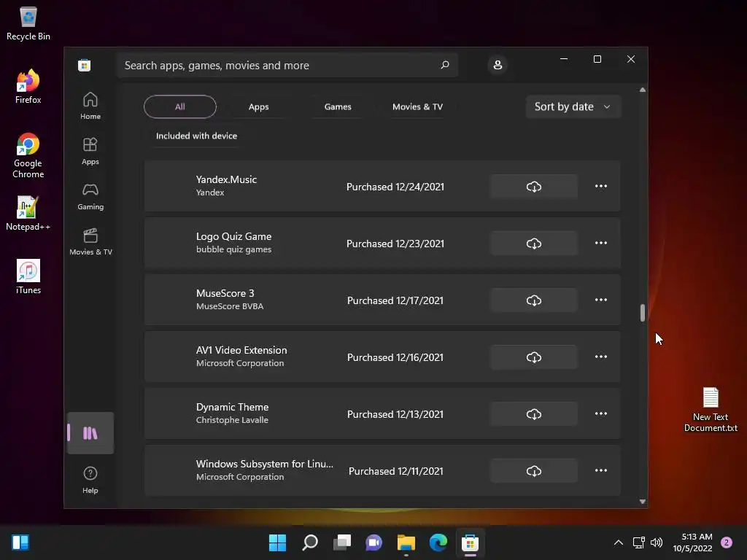Click Purchased 12/24/2021 date text
Image resolution: width=747 pixels, height=560 pixels.
(x=395, y=187)
